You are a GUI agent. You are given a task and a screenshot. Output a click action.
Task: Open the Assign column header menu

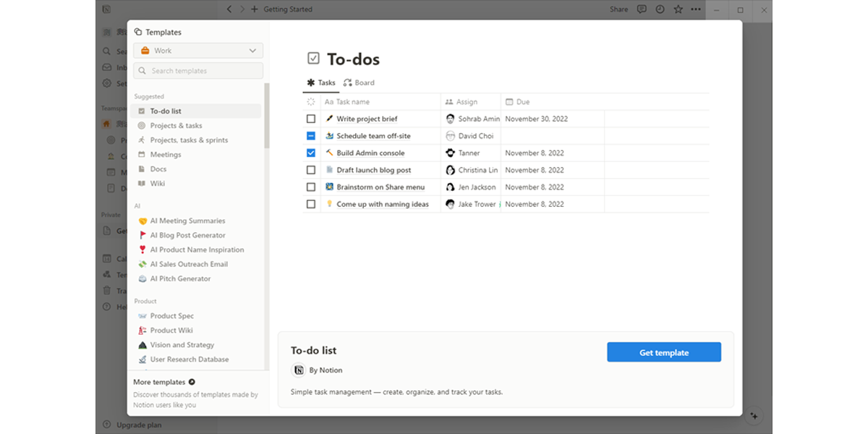pos(467,102)
